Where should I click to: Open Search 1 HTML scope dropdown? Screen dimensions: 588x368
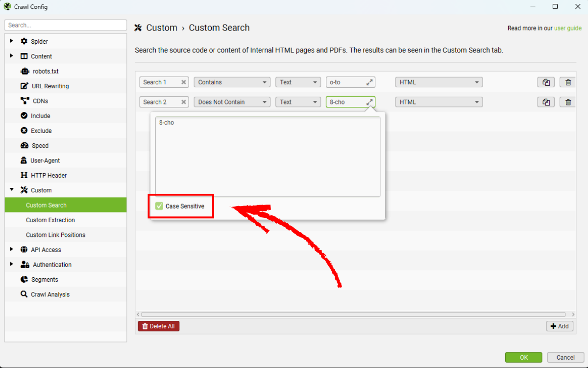coord(439,82)
